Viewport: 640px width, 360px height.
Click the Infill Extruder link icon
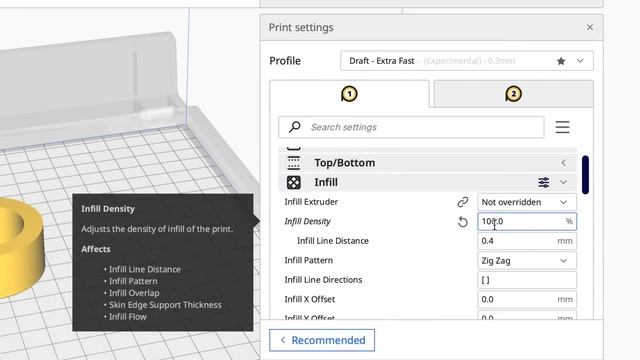coord(462,202)
